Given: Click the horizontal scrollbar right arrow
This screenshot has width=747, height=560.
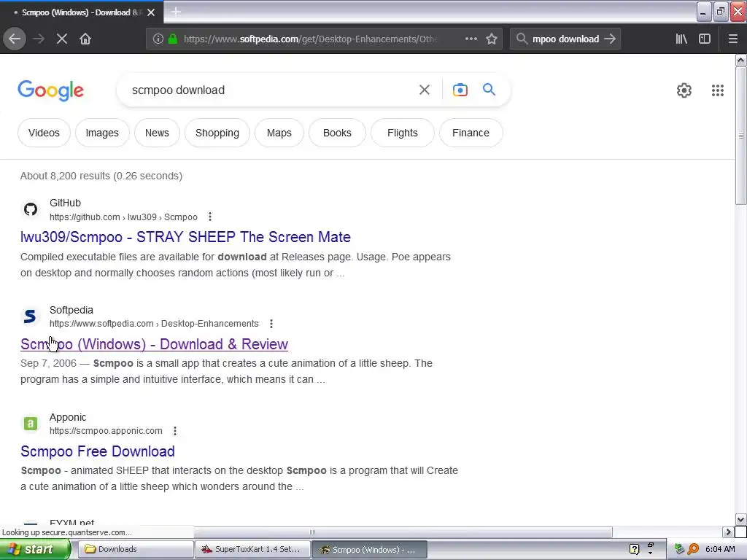Looking at the screenshot, I should click(728, 532).
